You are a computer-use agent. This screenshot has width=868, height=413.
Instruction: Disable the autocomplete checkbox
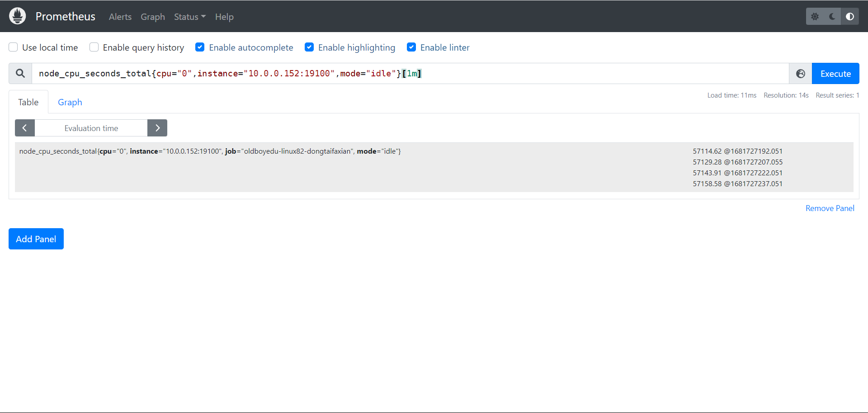tap(200, 47)
